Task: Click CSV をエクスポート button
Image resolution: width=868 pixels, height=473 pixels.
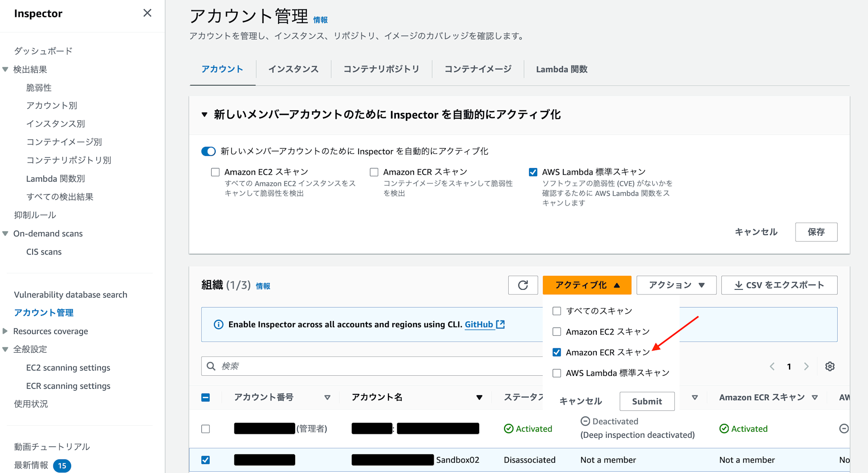Action: [x=779, y=285]
